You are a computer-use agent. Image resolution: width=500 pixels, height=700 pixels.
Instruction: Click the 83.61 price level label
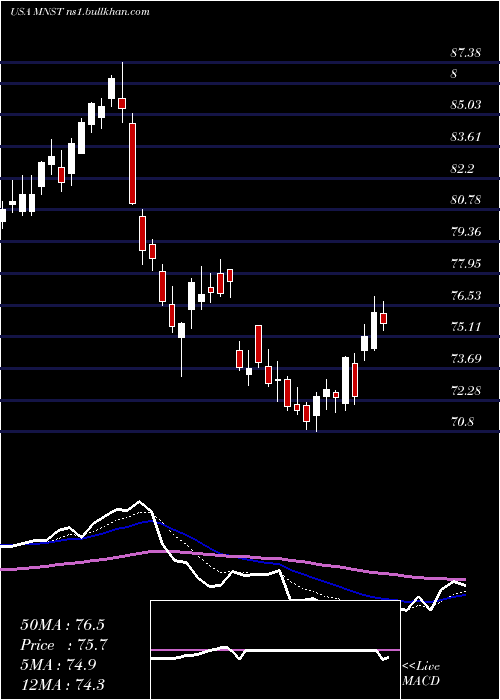(465, 137)
